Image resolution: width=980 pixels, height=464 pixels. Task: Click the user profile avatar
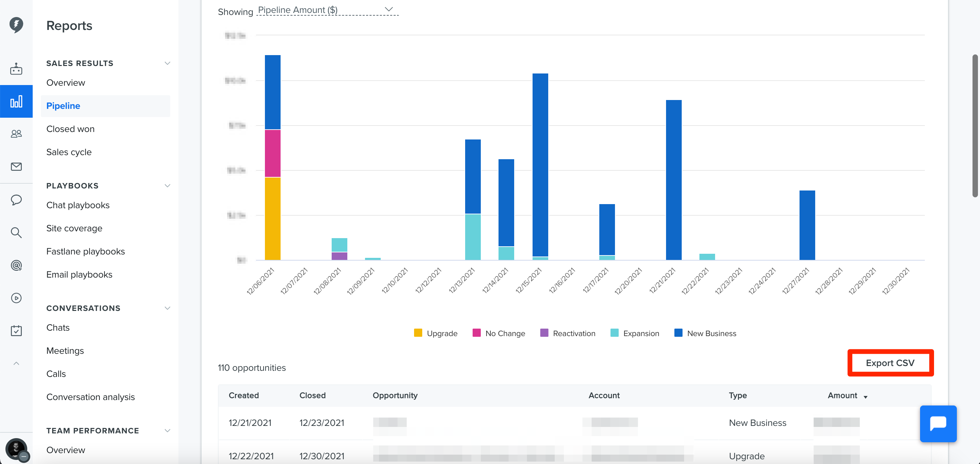tap(16, 449)
